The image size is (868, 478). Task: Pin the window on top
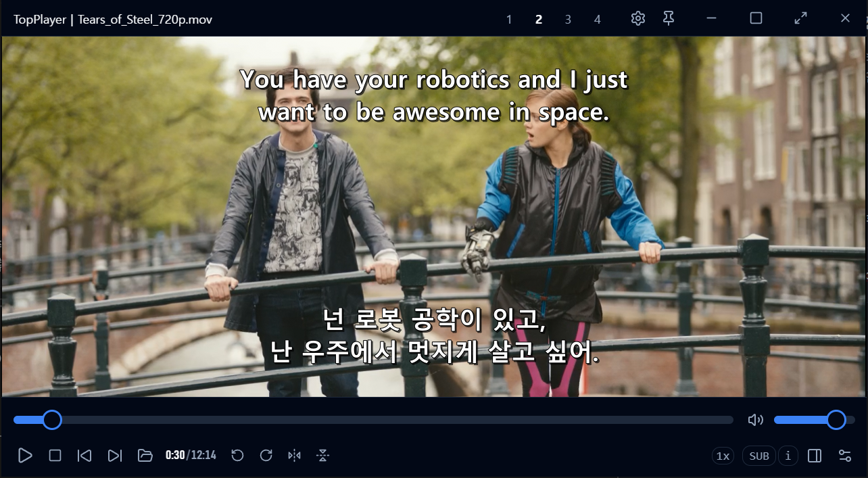pos(669,18)
